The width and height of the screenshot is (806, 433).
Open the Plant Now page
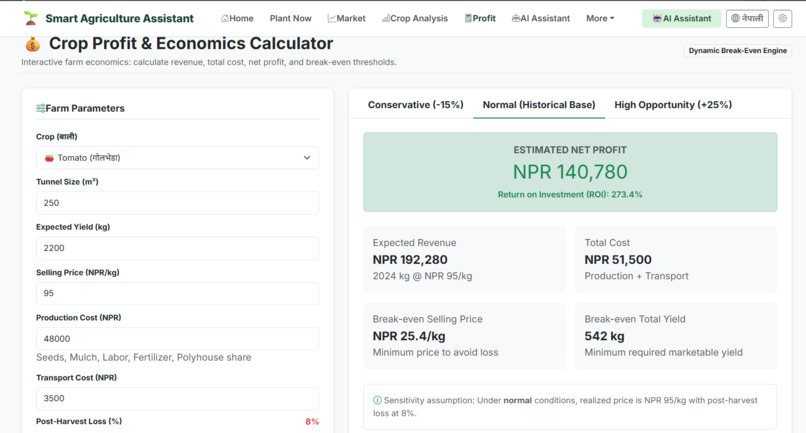click(x=290, y=19)
